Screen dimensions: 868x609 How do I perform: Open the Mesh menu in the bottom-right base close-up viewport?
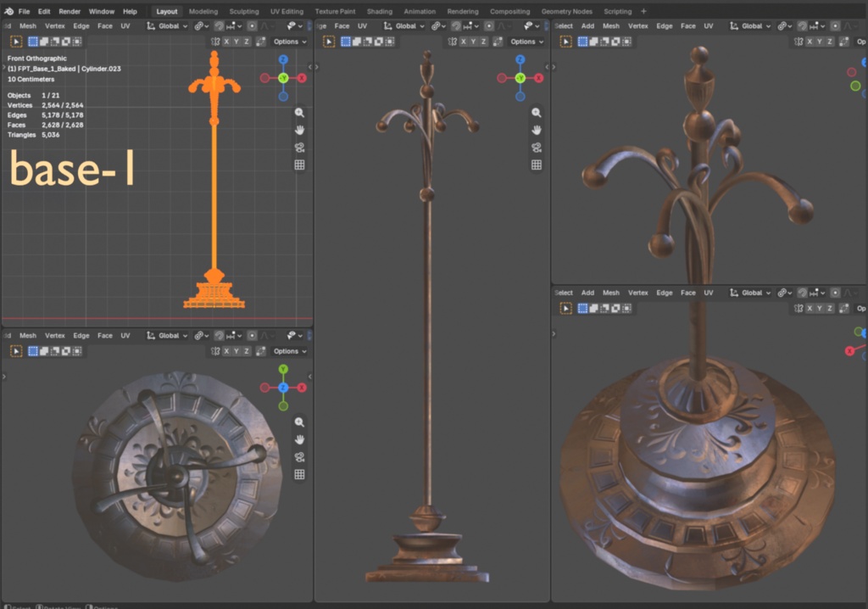click(611, 293)
